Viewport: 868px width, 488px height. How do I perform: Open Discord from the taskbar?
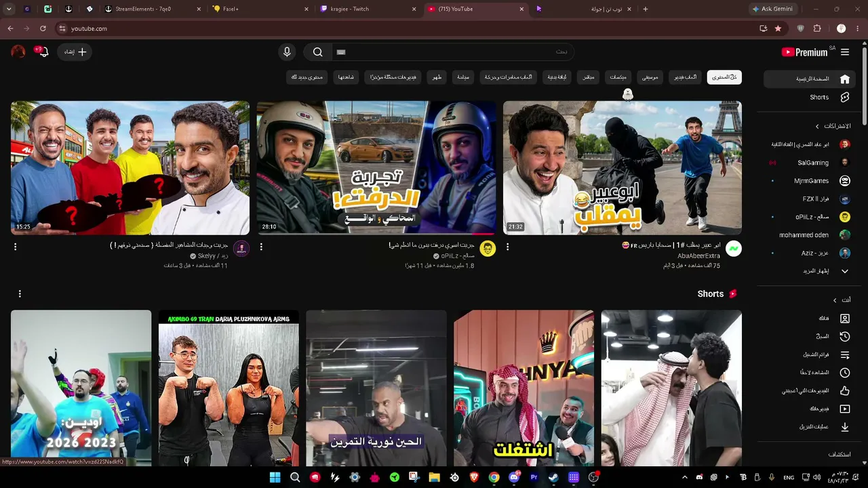point(514,477)
